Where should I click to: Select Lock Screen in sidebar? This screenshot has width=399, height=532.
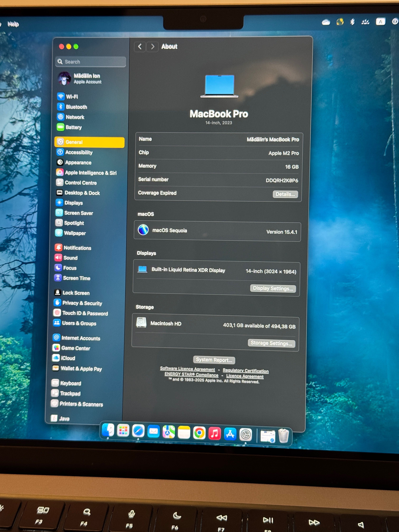click(x=72, y=293)
